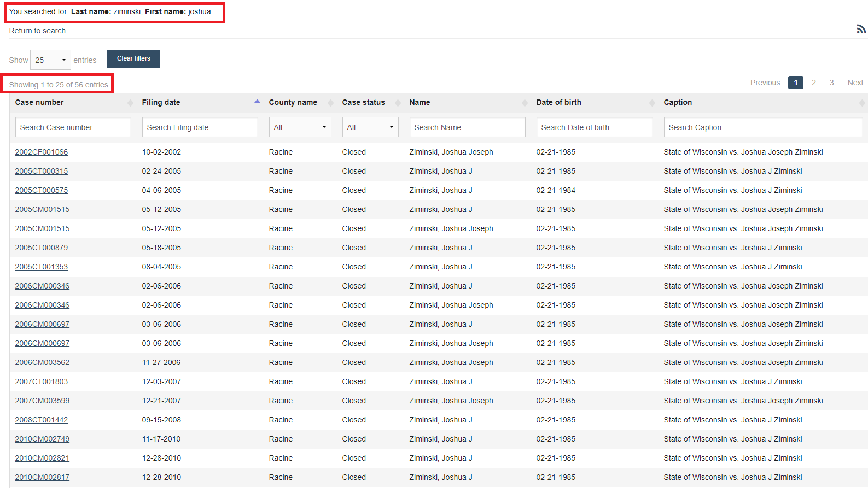Click the Case status column header
The image size is (868, 488).
coord(364,102)
